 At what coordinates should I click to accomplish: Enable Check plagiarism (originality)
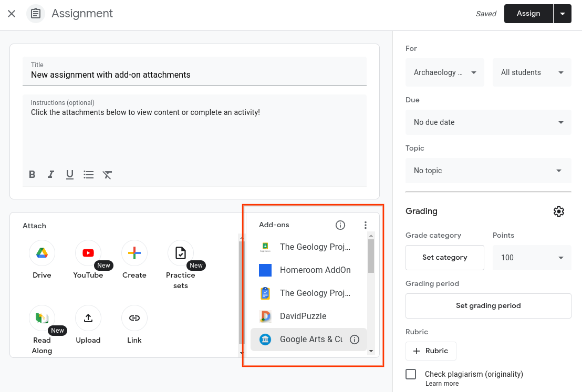(x=410, y=374)
